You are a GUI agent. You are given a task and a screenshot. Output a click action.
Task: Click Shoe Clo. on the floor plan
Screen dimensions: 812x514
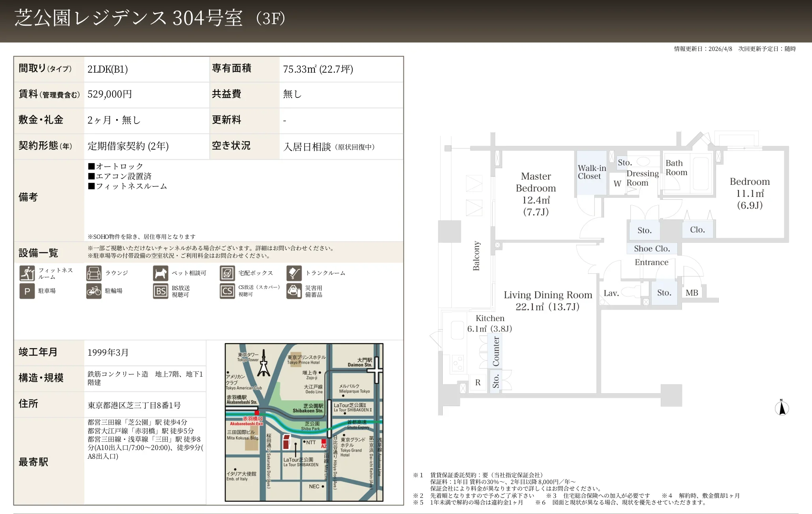[x=652, y=249]
